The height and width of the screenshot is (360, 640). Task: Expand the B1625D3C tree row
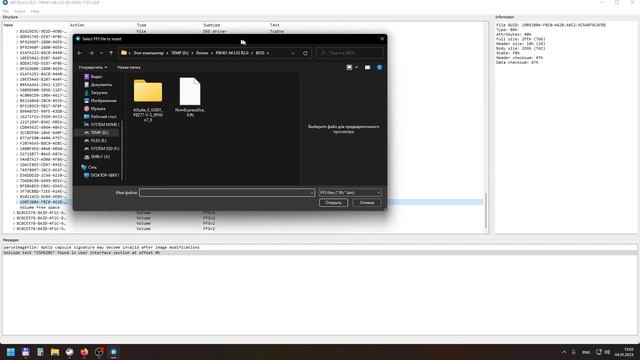pyautogui.click(x=17, y=31)
